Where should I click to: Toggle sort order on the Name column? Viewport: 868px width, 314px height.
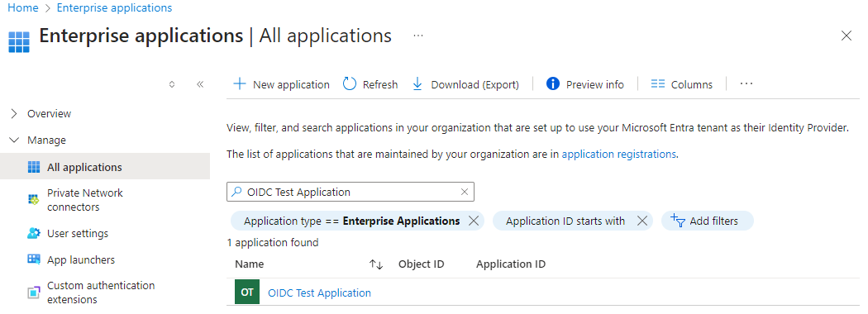(x=376, y=264)
